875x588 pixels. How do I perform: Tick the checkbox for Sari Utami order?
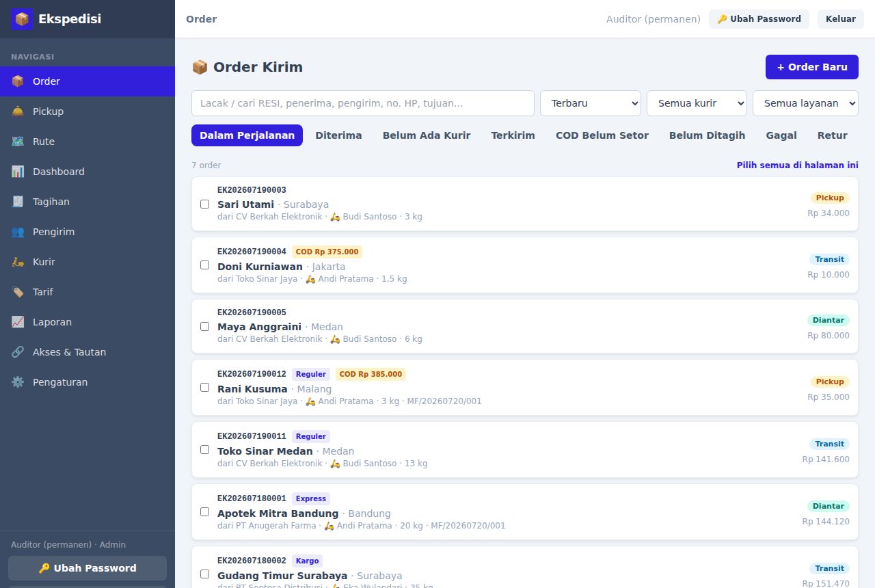coord(204,204)
